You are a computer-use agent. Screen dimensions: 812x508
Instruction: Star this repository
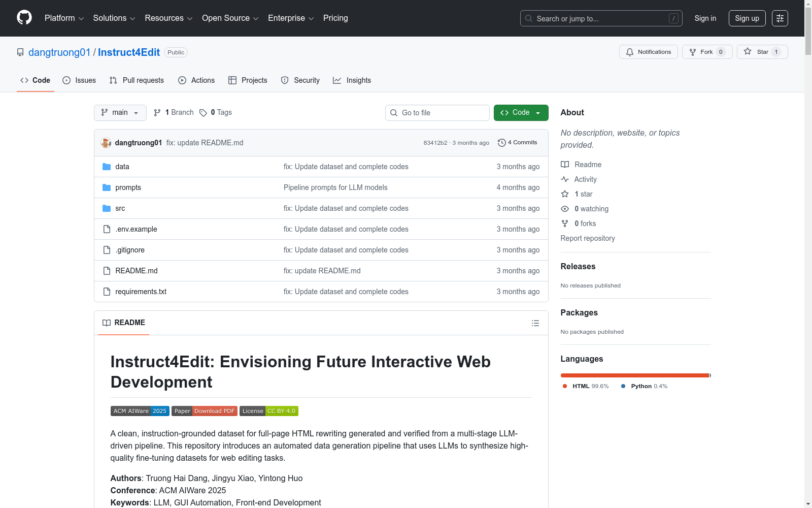[762, 52]
